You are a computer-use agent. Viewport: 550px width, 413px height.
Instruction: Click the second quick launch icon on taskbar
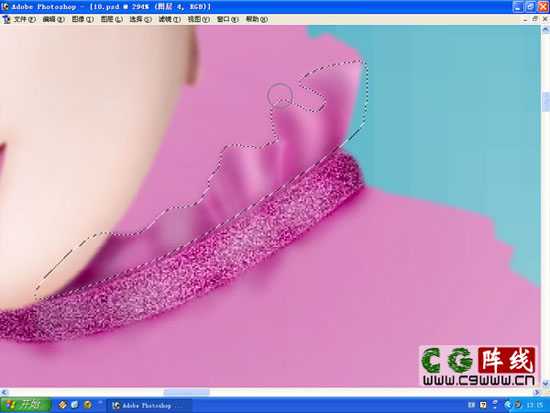tap(75, 405)
